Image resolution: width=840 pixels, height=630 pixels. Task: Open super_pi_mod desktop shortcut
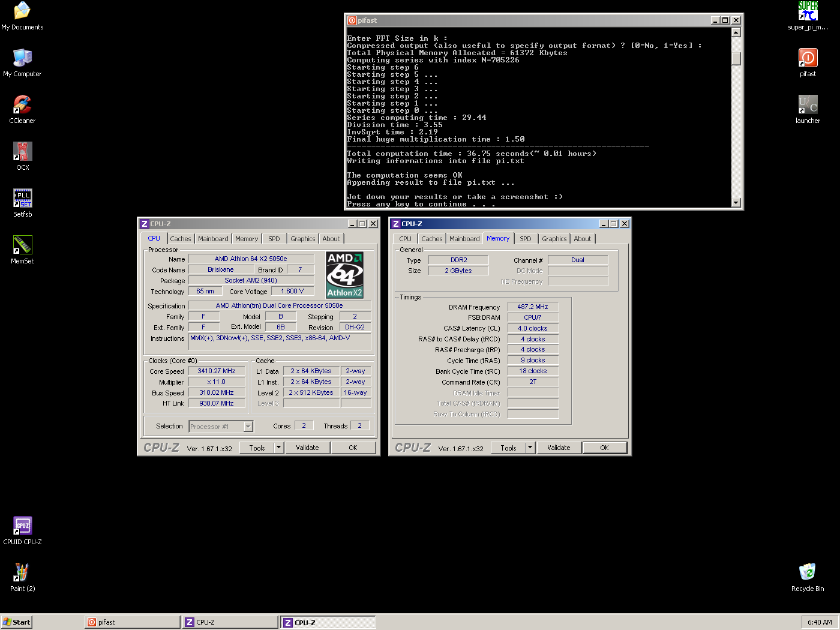(x=808, y=16)
